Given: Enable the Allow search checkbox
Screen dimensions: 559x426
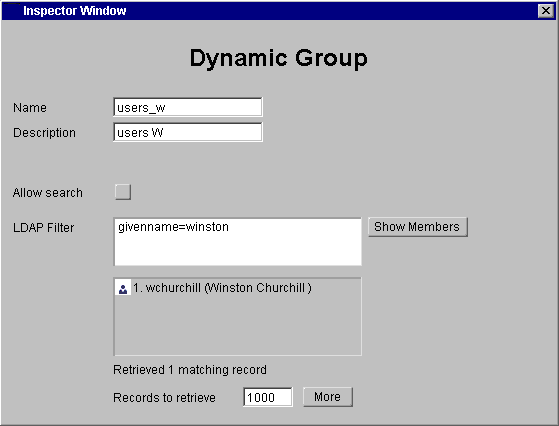Looking at the screenshot, I should click(x=123, y=192).
